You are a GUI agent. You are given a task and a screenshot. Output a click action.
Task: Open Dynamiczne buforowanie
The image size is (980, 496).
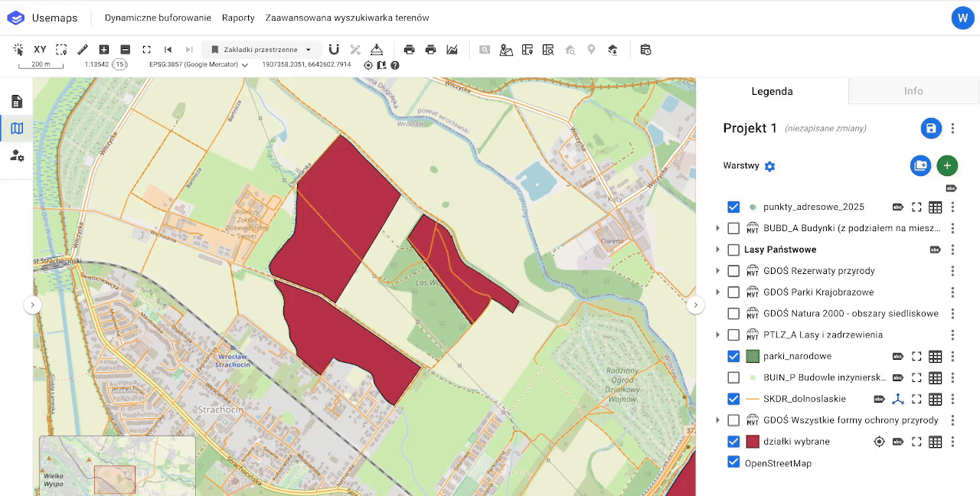[x=158, y=18]
